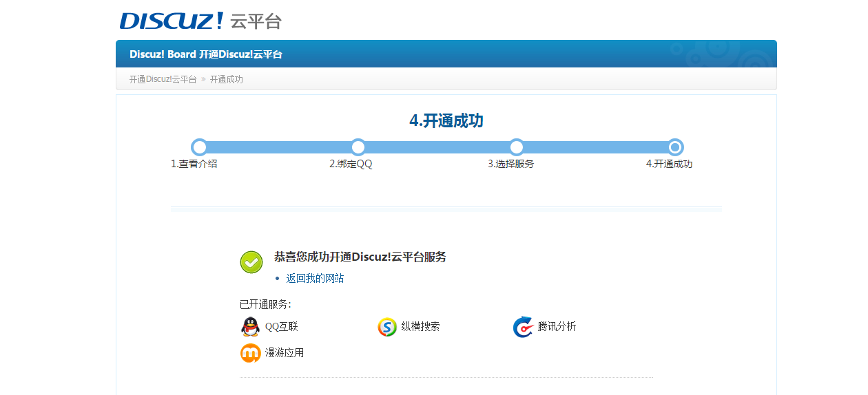The height and width of the screenshot is (395, 868).
Task: Click the QQ互联 penguin icon
Action: click(x=250, y=327)
